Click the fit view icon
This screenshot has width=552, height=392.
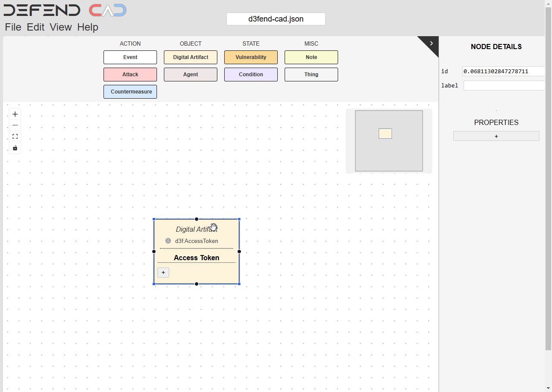tap(15, 137)
